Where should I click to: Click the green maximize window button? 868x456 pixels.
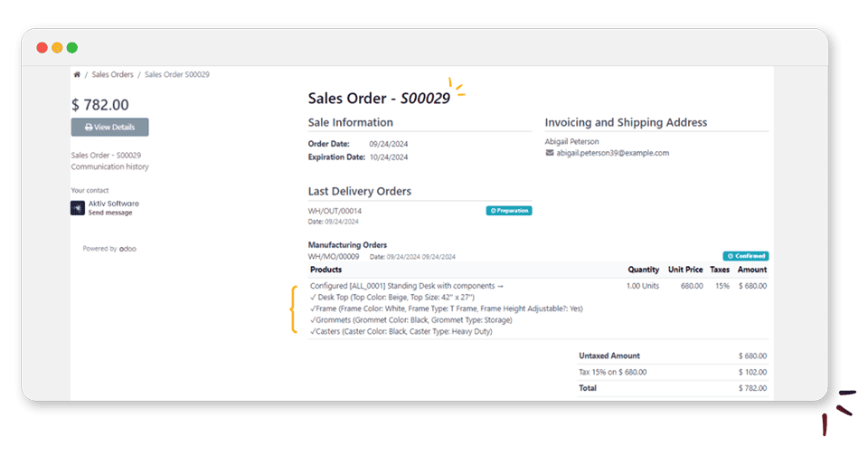(x=72, y=48)
